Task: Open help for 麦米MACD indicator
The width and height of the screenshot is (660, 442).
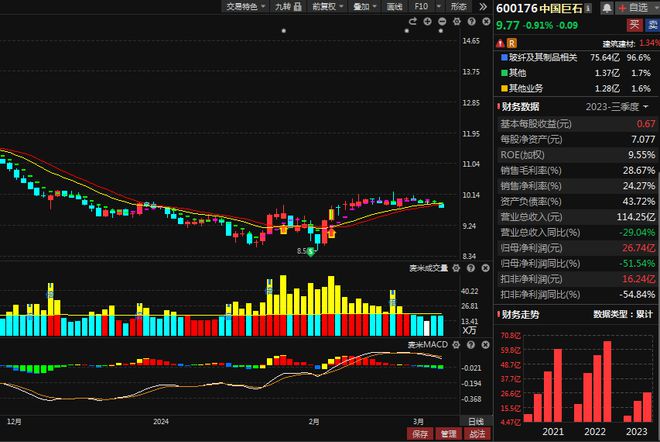Action: [471, 345]
